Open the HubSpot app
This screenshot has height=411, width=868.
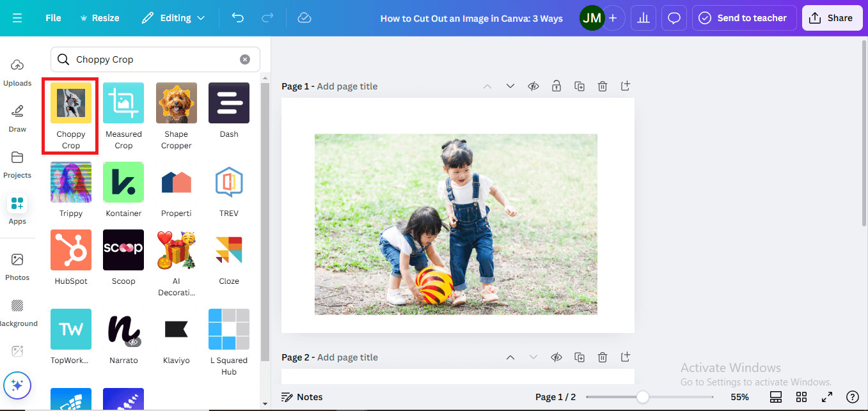[x=71, y=258]
